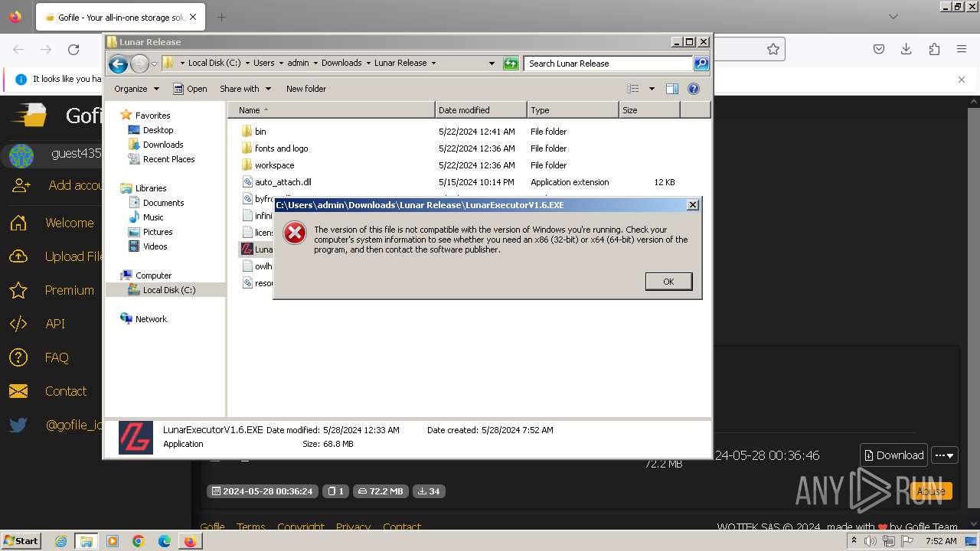Click the Firefox Pocket icon
This screenshot has height=551, width=980.
click(x=879, y=49)
